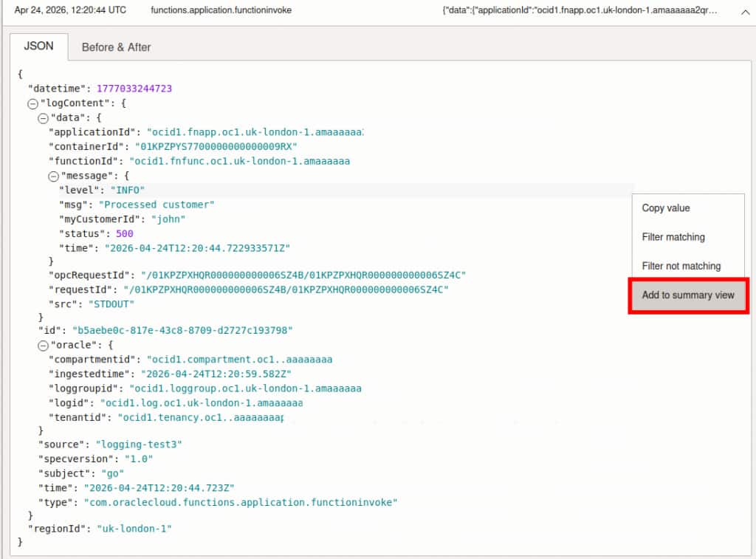Click the logid ocid1.log value
756x559 pixels.
202,402
